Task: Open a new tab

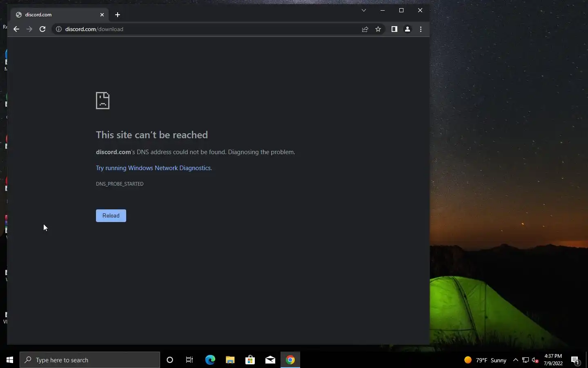Action: point(118,15)
